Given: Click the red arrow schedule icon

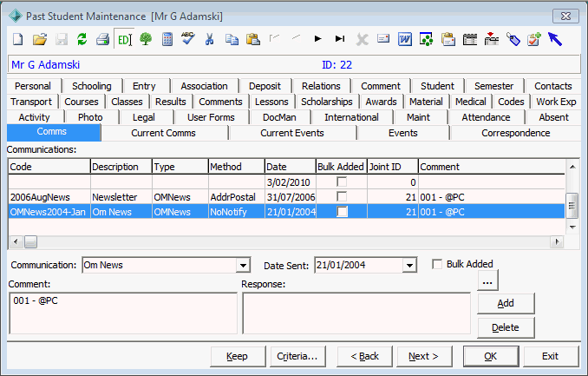Looking at the screenshot, I should click(491, 39).
